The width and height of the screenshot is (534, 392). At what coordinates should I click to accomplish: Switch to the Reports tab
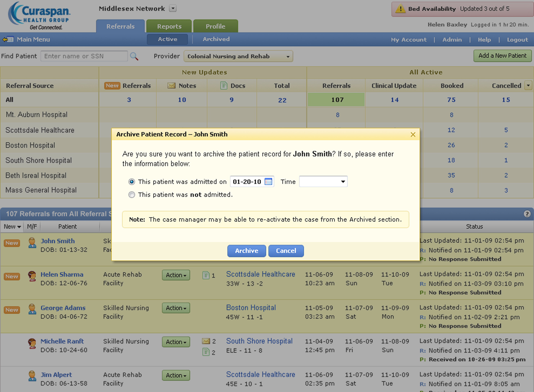169,26
